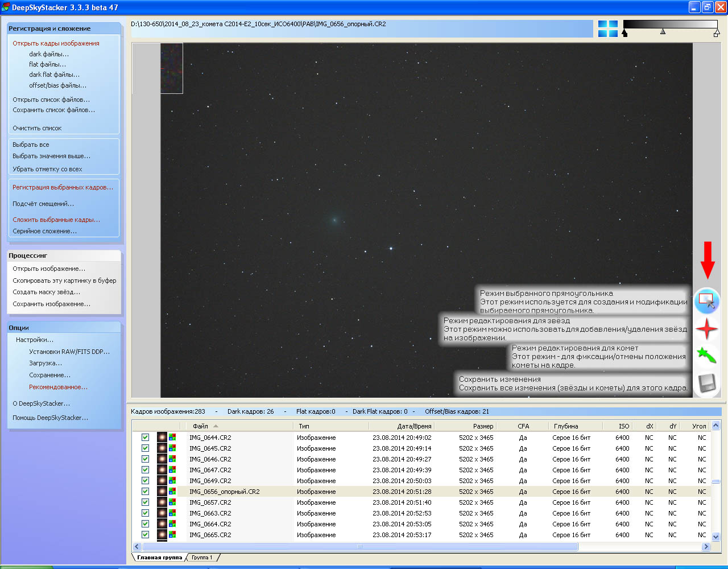Click the save changes floppy disk icon
728x569 pixels.
706,383
